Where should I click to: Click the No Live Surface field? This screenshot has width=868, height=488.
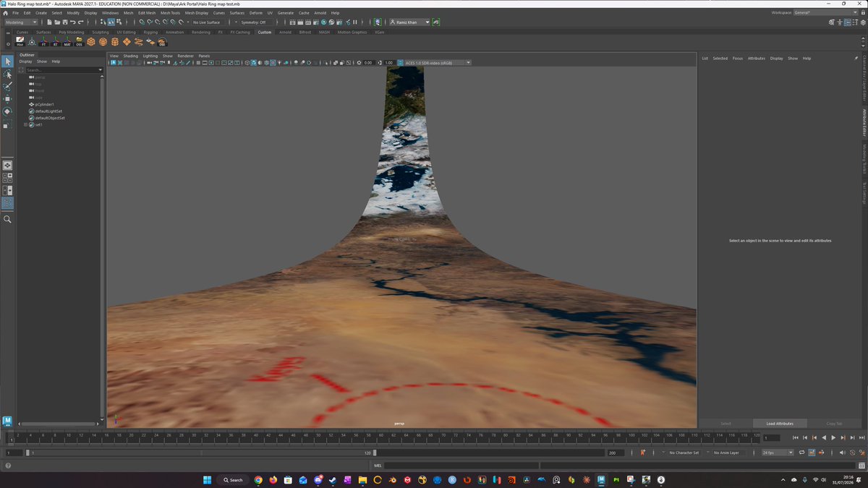[x=207, y=22]
